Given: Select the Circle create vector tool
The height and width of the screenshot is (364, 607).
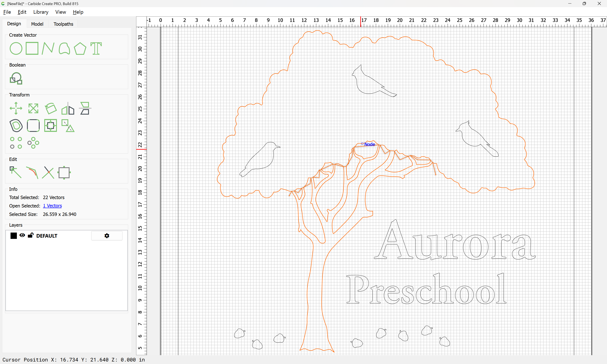Looking at the screenshot, I should [16, 48].
